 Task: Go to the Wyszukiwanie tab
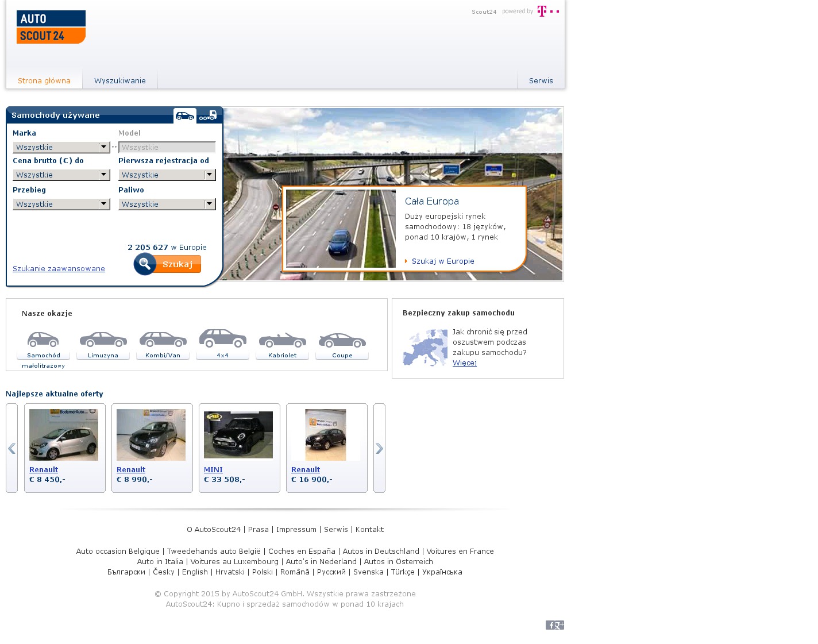tap(120, 81)
